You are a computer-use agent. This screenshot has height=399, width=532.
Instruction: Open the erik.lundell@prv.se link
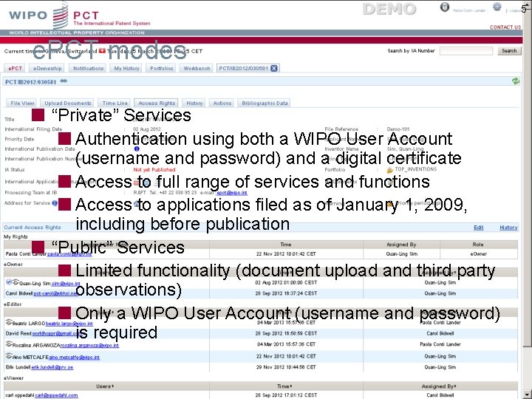[x=52, y=367]
